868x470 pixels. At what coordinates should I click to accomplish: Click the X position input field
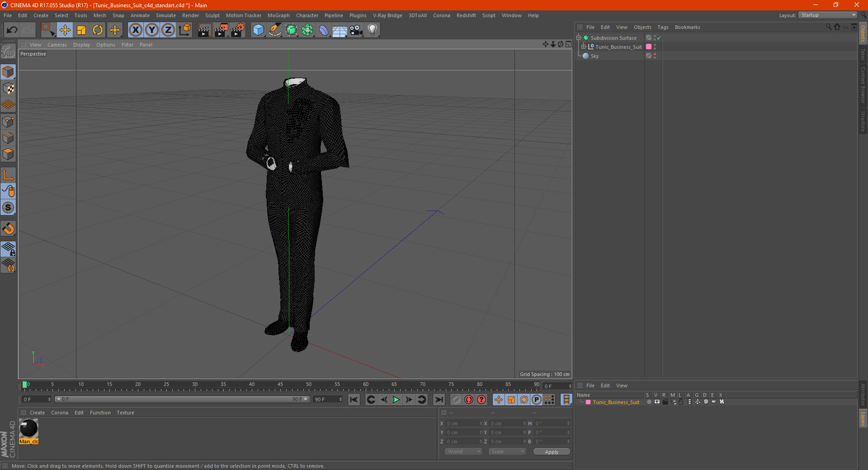click(x=464, y=423)
